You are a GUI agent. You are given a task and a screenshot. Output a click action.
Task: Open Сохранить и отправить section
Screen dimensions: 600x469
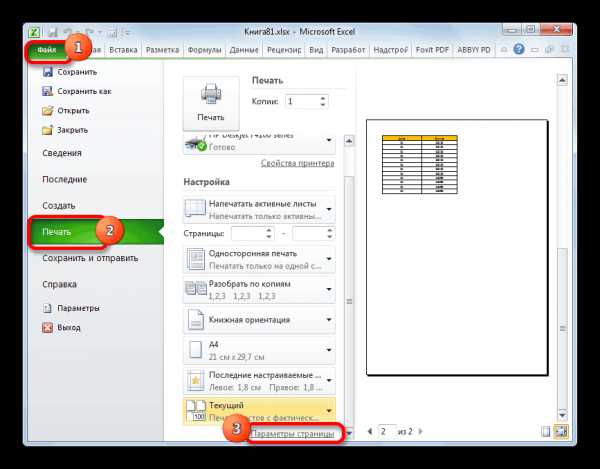point(90,258)
